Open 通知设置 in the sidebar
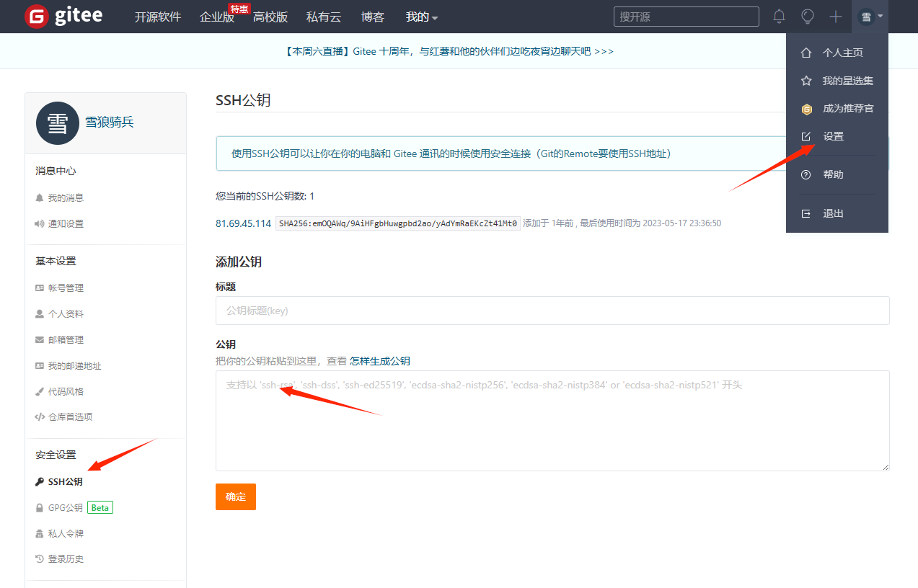918x588 pixels. click(66, 223)
